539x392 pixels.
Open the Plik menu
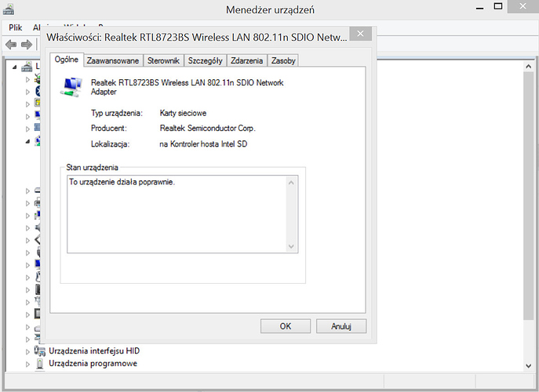pos(16,27)
